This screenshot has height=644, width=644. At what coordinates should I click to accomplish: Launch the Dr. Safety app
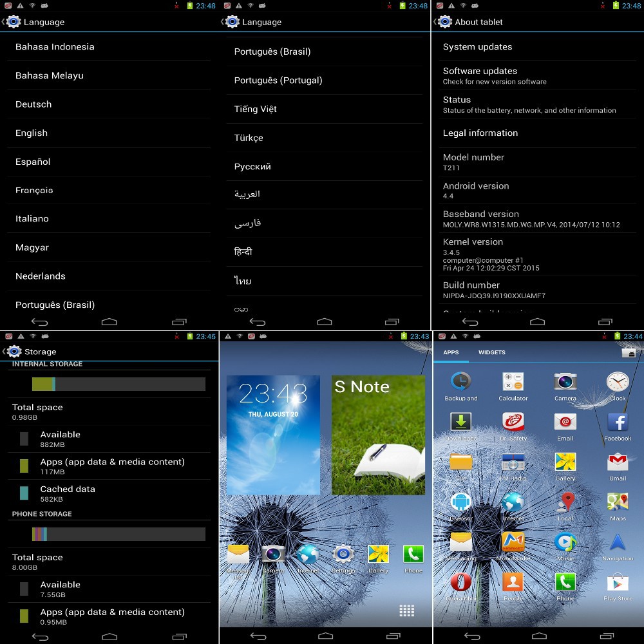(513, 423)
